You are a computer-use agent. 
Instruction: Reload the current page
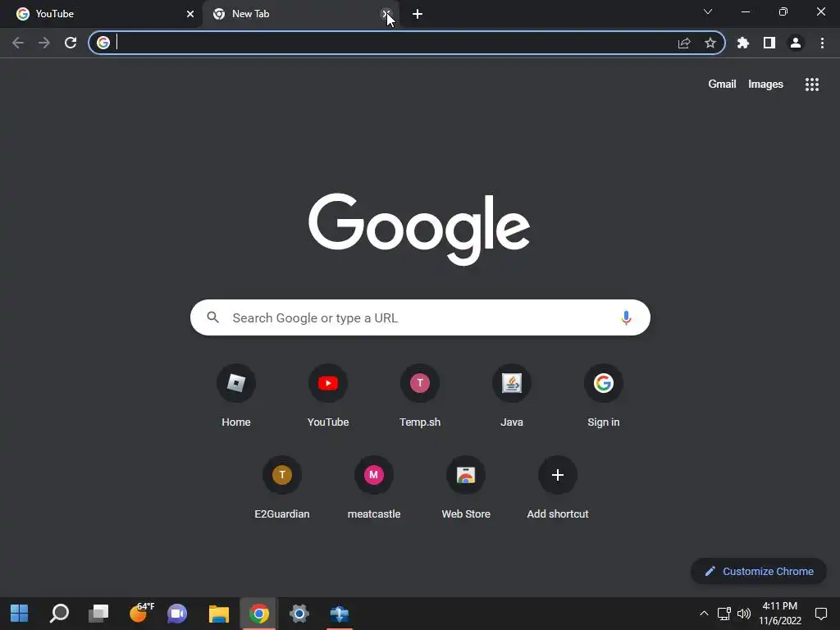pos(71,43)
